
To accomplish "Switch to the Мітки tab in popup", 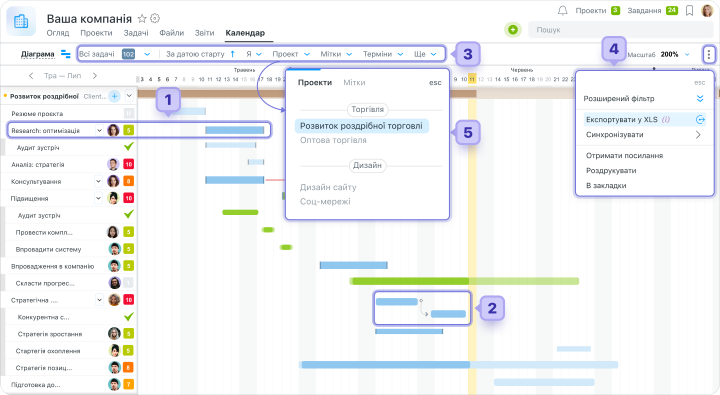I will [x=354, y=83].
